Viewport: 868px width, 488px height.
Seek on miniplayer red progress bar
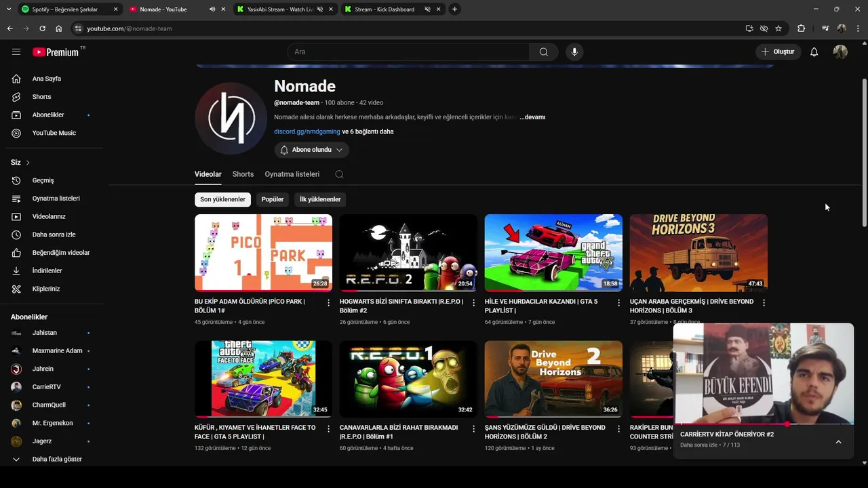click(763, 424)
